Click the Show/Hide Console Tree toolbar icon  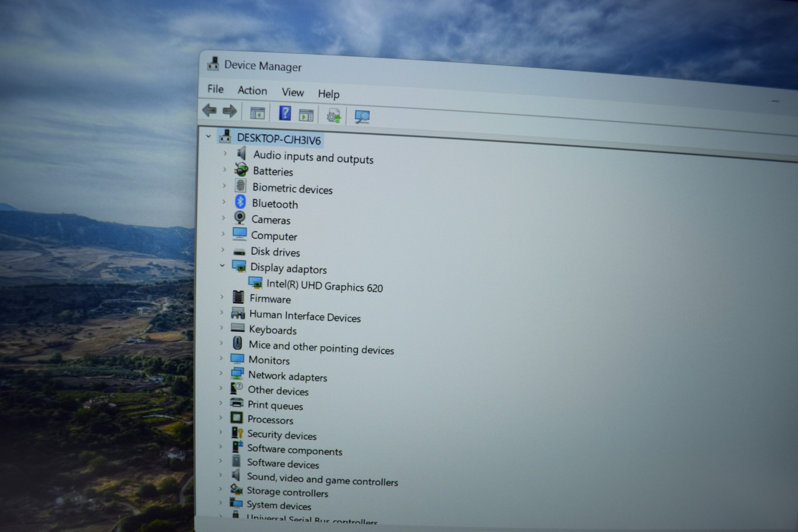click(257, 113)
